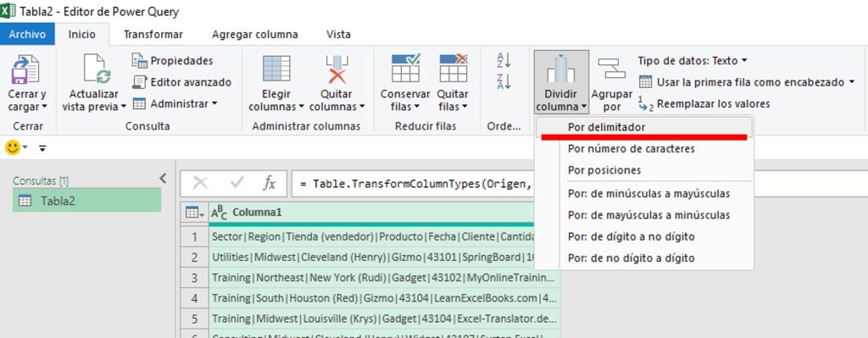
Task: Open the table options icon in the grid corner
Action: 194,213
